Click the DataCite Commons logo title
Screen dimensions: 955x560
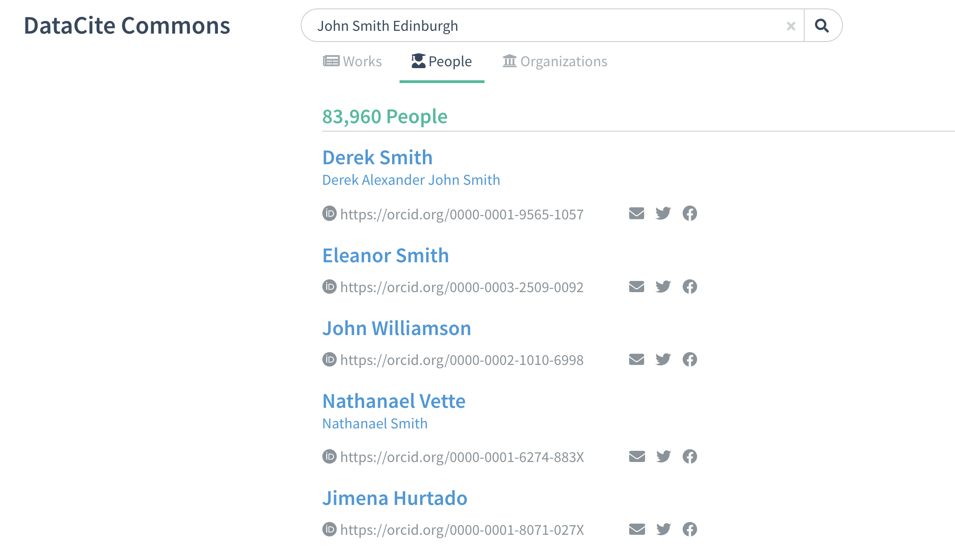[127, 26]
